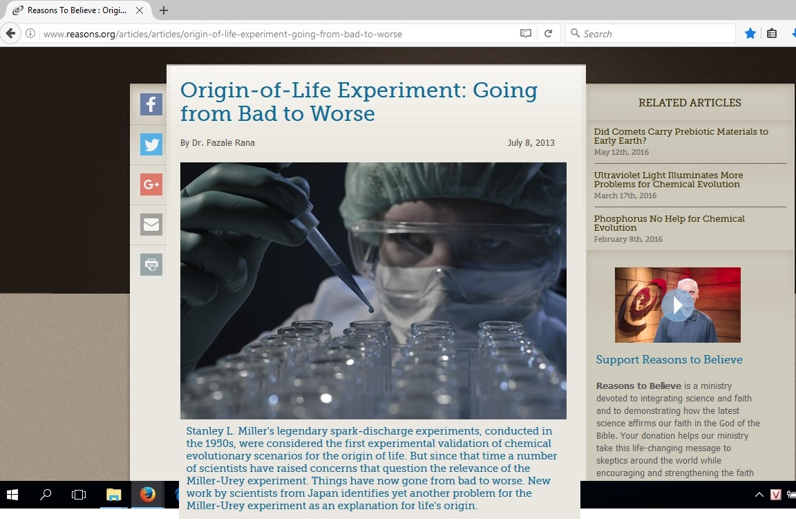Share article via Facebook icon
Viewport: 796px width, 532px height.
[151, 104]
